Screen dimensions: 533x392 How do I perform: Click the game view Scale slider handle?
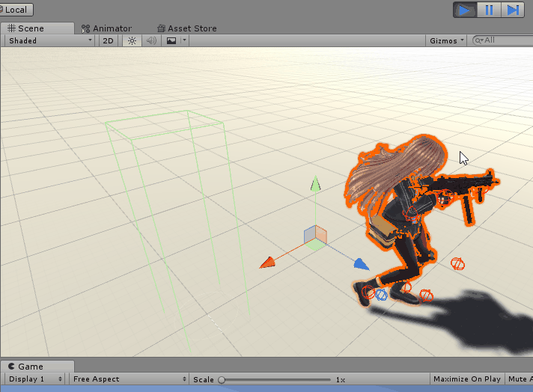(x=222, y=380)
